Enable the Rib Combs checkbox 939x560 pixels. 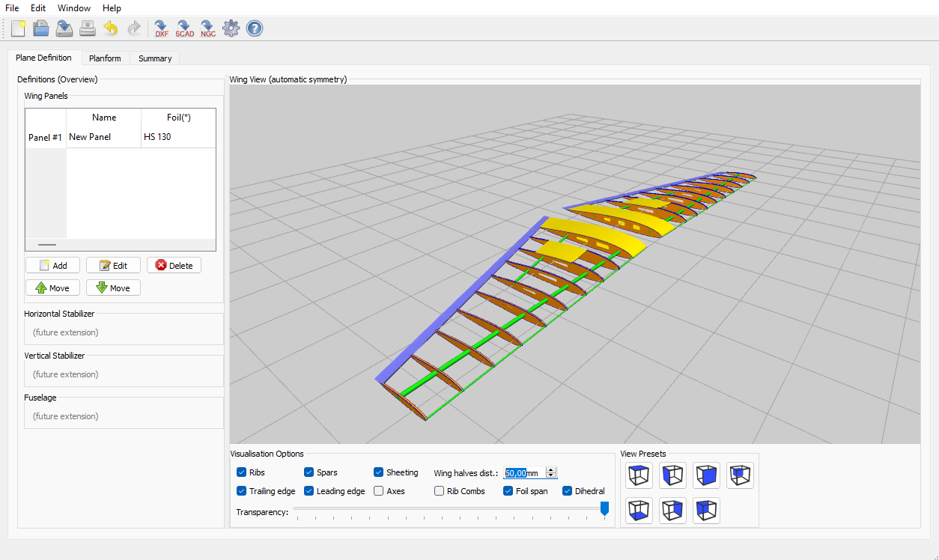pyautogui.click(x=440, y=491)
